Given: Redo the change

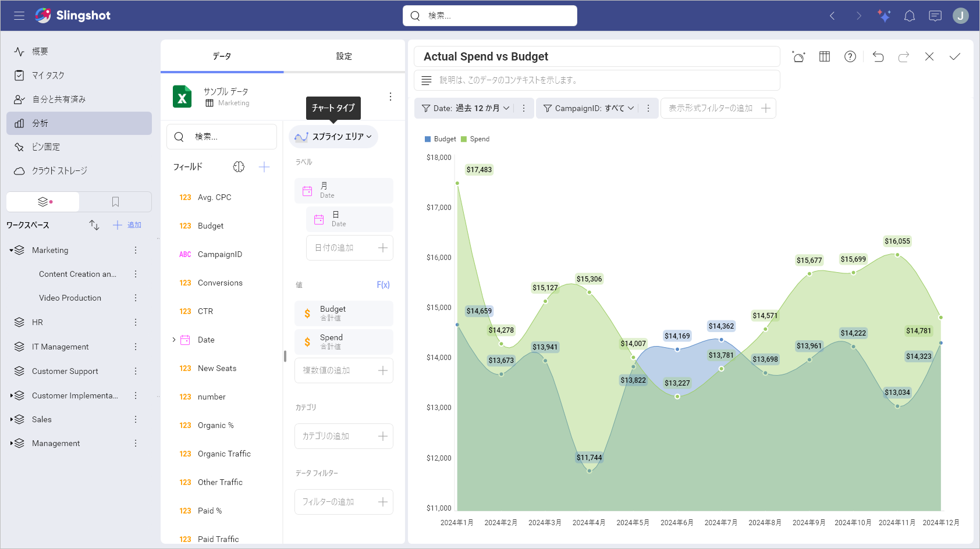Looking at the screenshot, I should click(904, 56).
